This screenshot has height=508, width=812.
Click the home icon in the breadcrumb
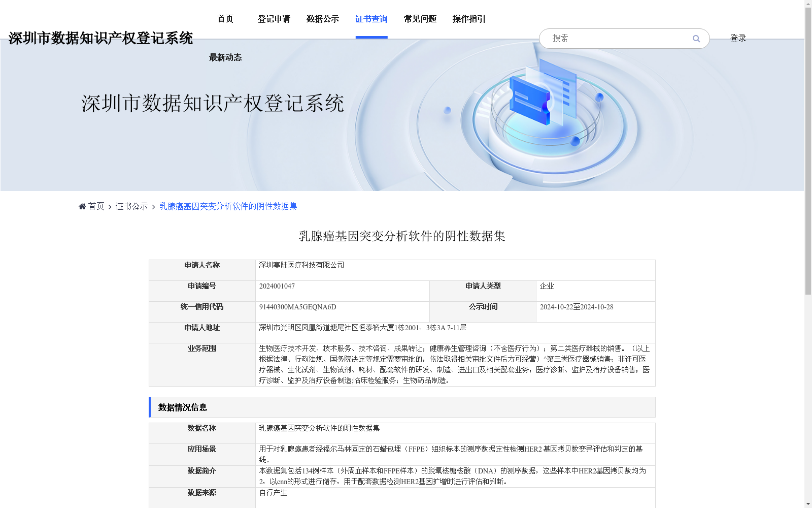pos(82,206)
